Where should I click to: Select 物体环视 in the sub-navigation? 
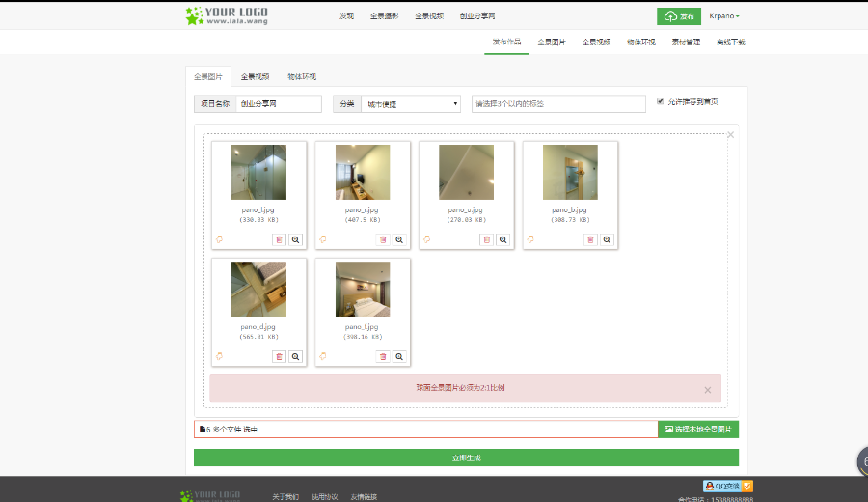[641, 42]
